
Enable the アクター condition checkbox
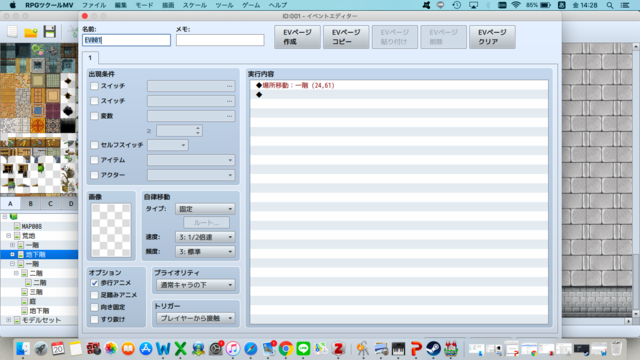(94, 175)
